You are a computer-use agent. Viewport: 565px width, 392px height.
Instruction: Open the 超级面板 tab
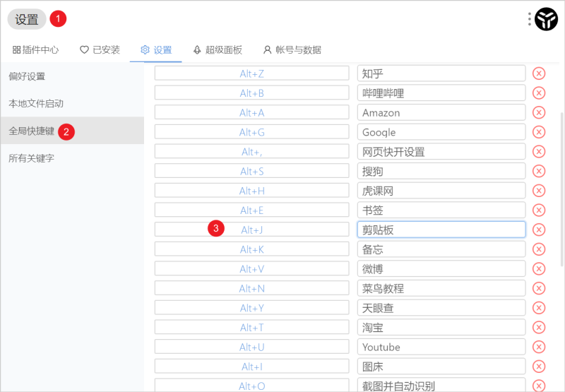(x=218, y=49)
